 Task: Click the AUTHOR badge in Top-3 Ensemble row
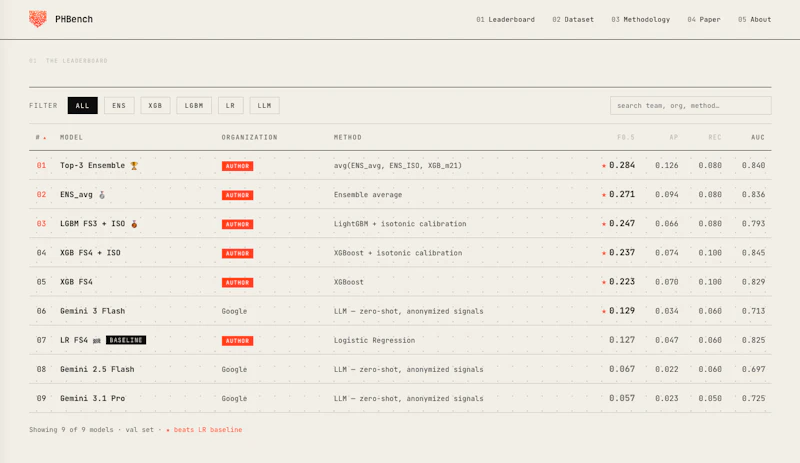[237, 166]
